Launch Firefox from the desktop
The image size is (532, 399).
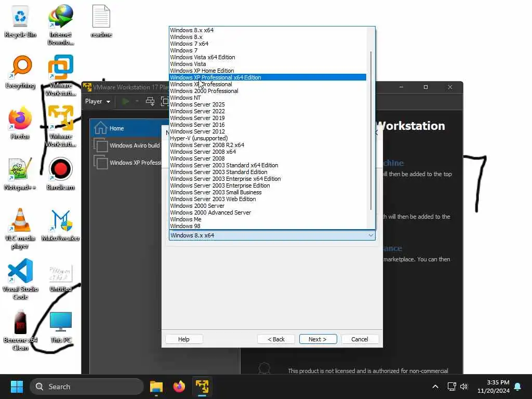(x=20, y=123)
